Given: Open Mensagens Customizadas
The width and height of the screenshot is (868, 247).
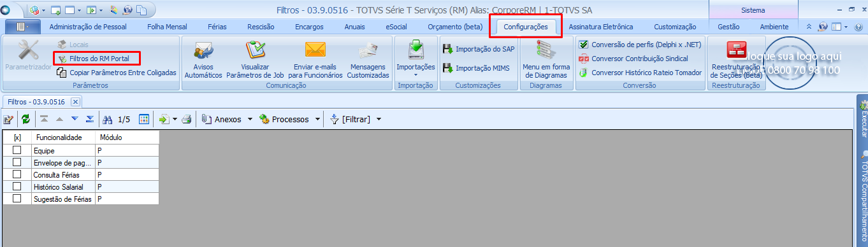Looking at the screenshot, I should 368,60.
